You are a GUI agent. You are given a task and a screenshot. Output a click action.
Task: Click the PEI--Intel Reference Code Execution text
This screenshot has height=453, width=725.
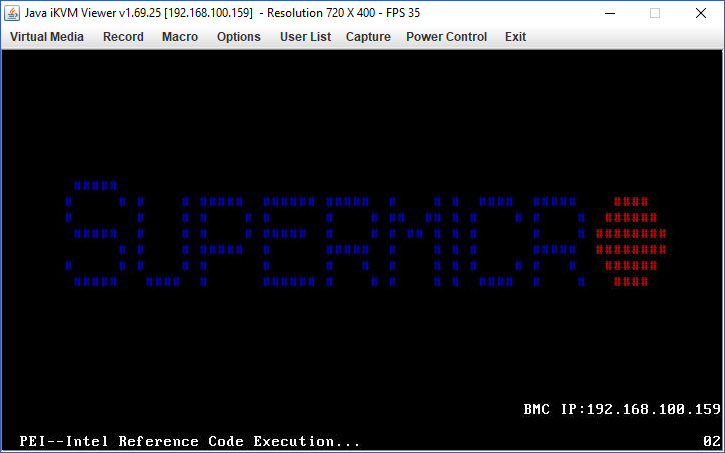190,441
